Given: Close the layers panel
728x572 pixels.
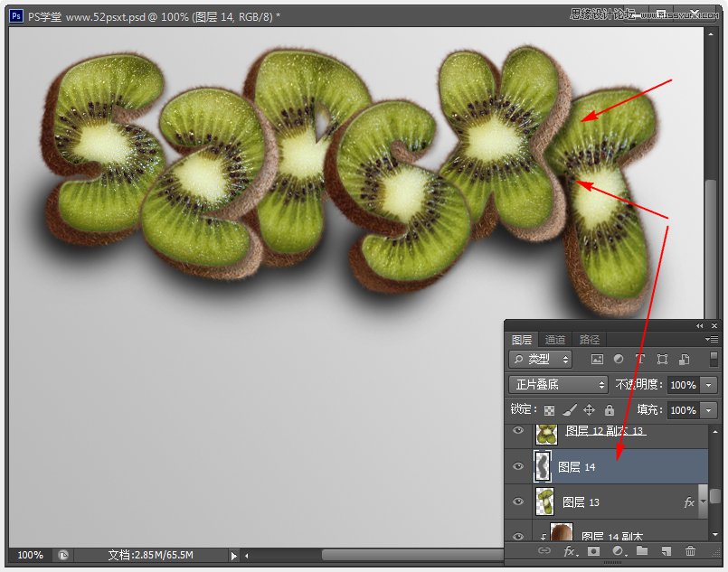Looking at the screenshot, I should tap(714, 326).
